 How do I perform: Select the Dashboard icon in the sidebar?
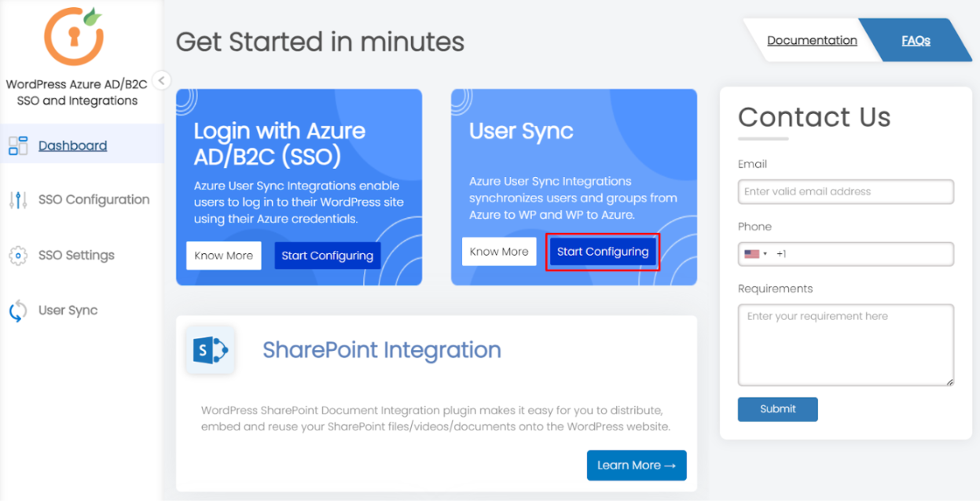[17, 145]
